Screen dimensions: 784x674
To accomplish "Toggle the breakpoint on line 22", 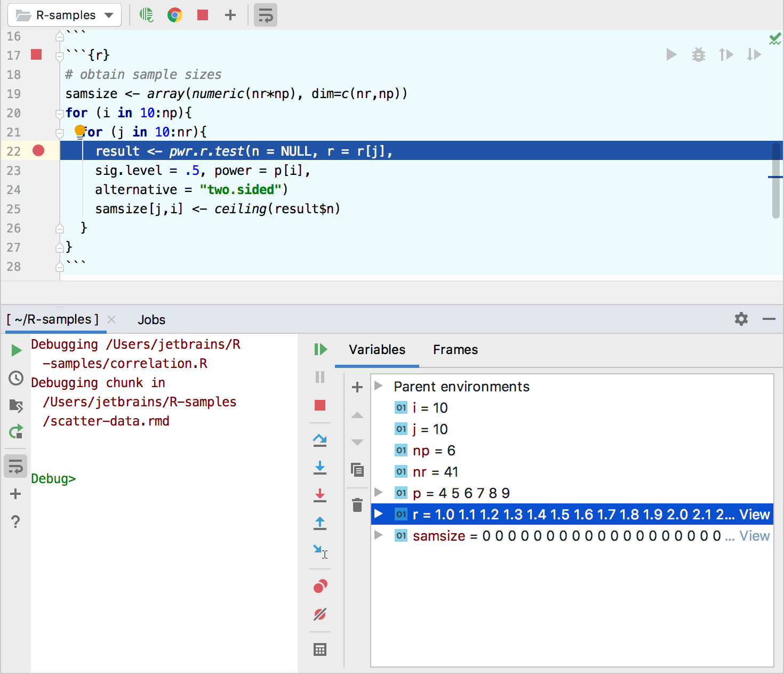I will pyautogui.click(x=38, y=151).
